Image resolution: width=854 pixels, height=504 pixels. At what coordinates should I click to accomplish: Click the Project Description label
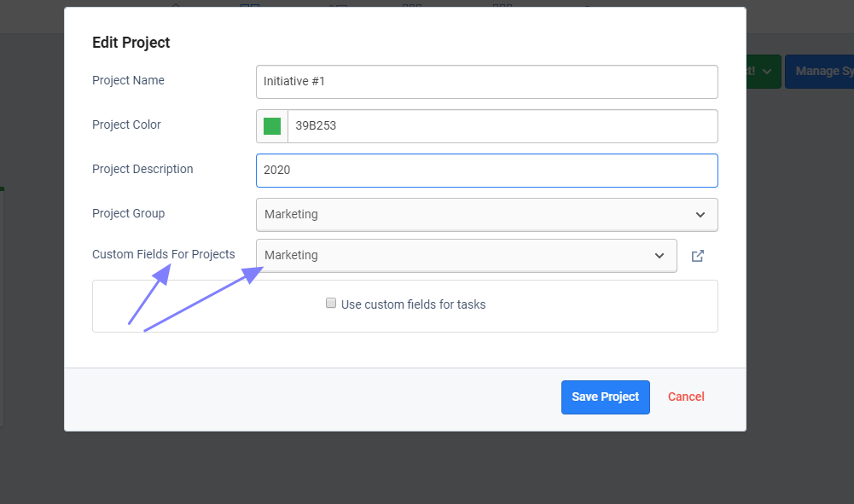pos(142,170)
